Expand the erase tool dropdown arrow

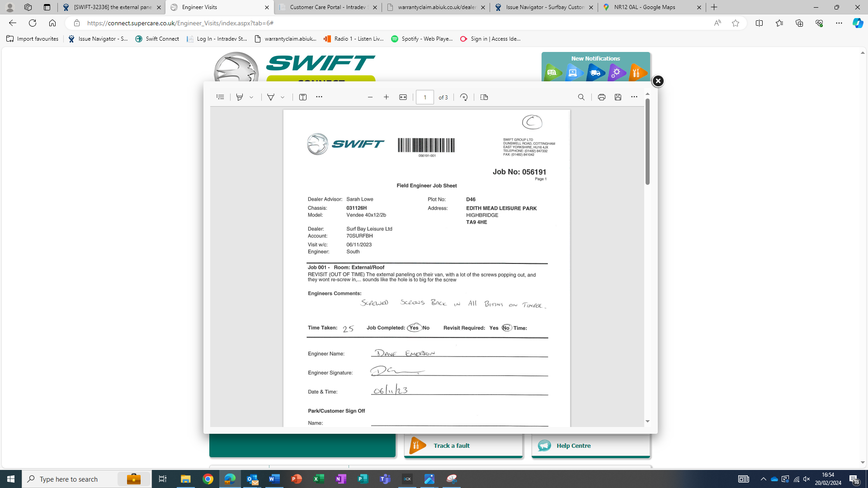click(x=283, y=97)
